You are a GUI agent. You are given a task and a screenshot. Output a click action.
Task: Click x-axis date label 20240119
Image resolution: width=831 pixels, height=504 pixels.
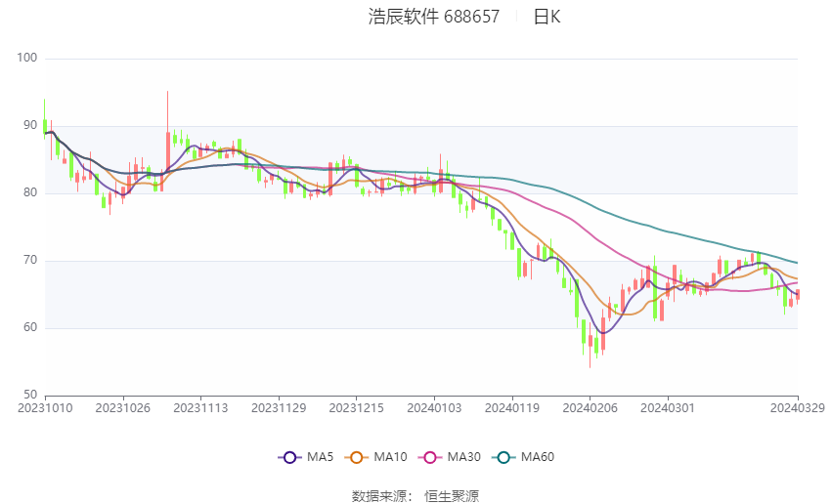(512, 408)
